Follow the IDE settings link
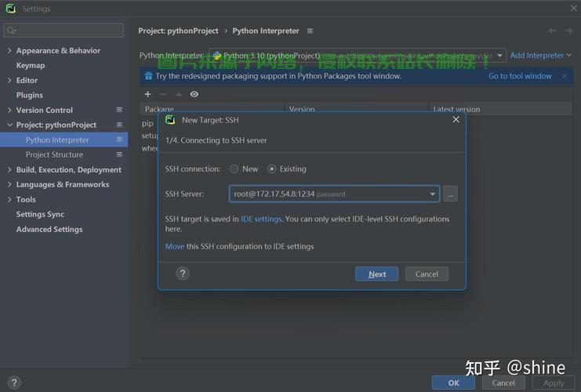581x392 pixels. (x=261, y=219)
